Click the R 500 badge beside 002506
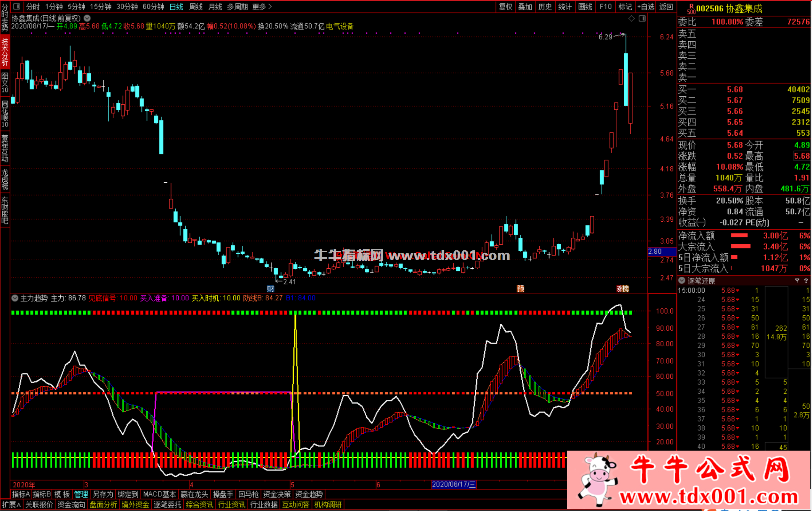This screenshot has width=812, height=511. coord(691,8)
